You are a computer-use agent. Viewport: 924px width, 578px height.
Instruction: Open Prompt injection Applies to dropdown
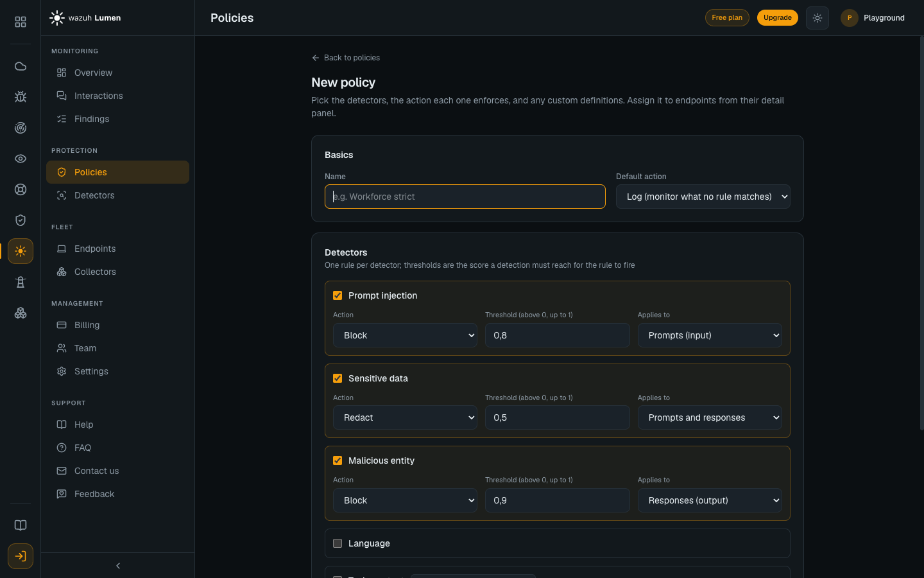coord(710,335)
